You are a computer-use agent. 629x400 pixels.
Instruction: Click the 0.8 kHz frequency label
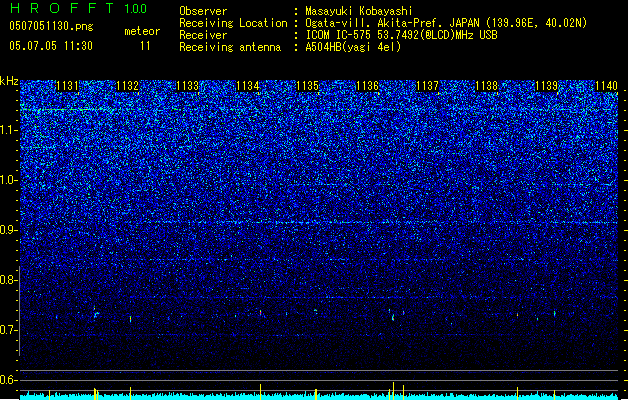(x=9, y=280)
